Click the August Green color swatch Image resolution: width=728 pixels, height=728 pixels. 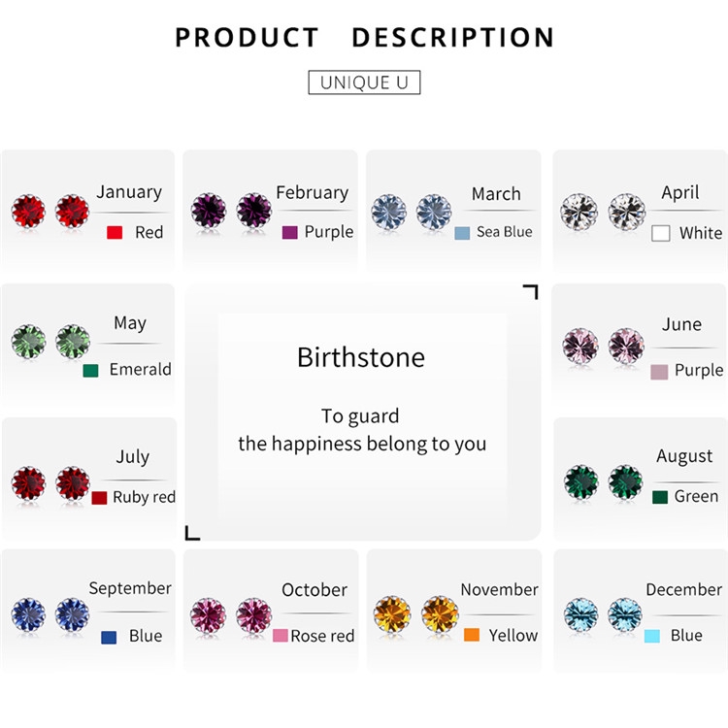click(x=660, y=497)
